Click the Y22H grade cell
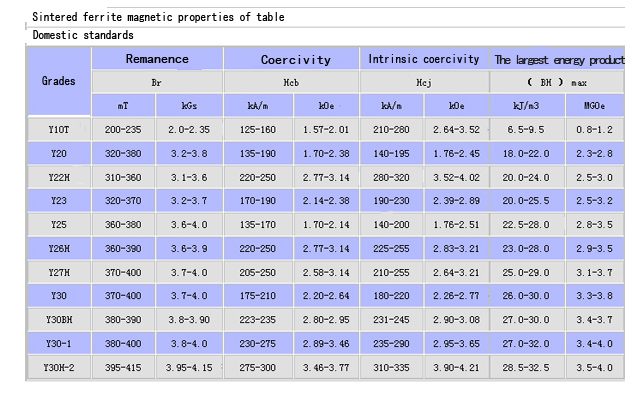The image size is (640, 393). click(x=59, y=178)
